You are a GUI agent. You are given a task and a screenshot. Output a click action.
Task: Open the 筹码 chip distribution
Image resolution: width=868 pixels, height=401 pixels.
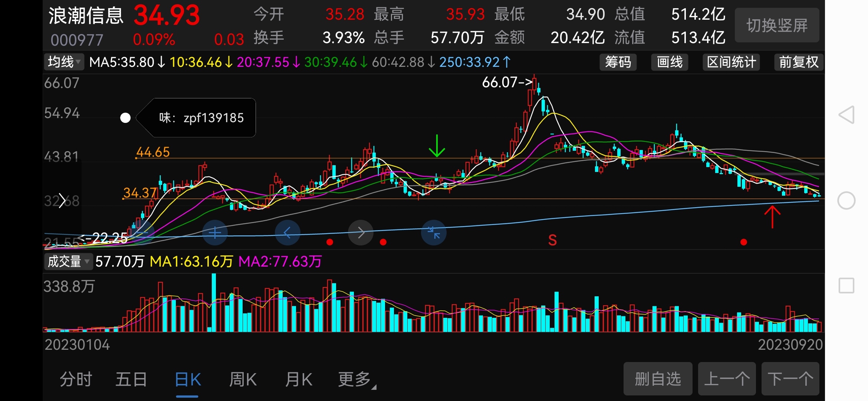click(x=618, y=62)
